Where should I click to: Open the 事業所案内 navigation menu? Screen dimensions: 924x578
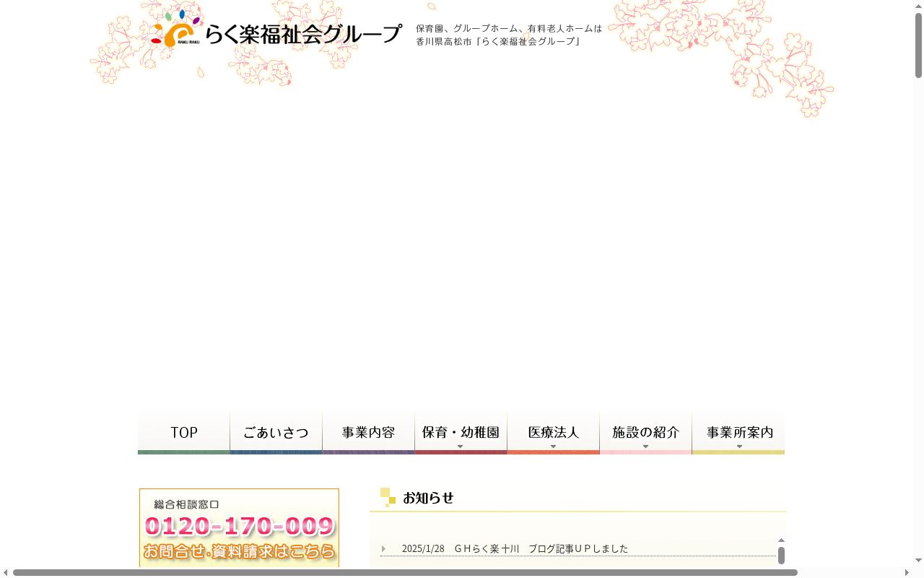coord(738,433)
